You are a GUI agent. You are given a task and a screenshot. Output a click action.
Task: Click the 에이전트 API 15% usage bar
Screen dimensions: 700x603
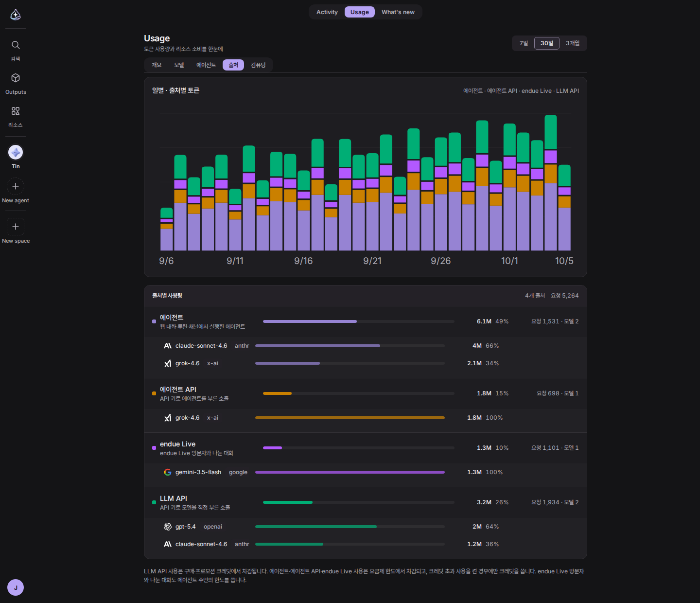(359, 393)
